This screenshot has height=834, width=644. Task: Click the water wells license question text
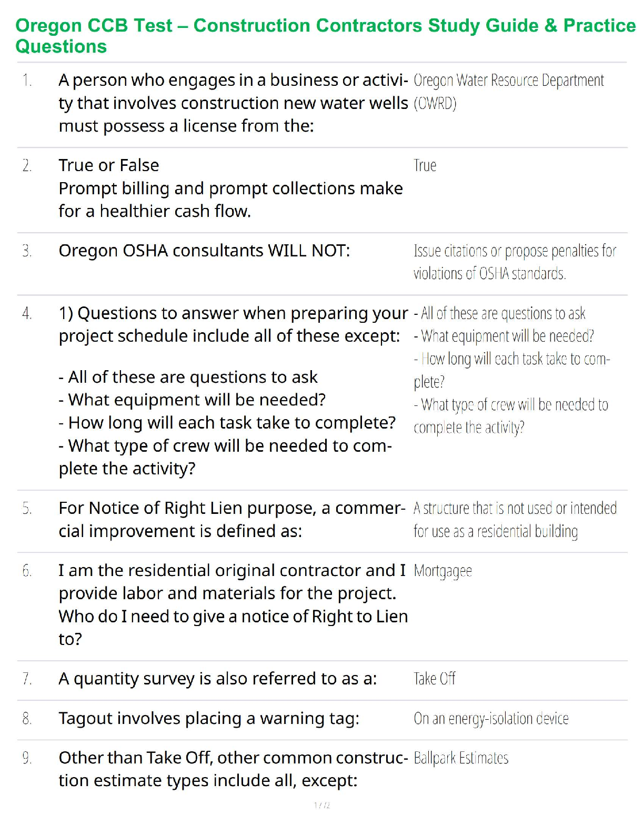coord(233,103)
